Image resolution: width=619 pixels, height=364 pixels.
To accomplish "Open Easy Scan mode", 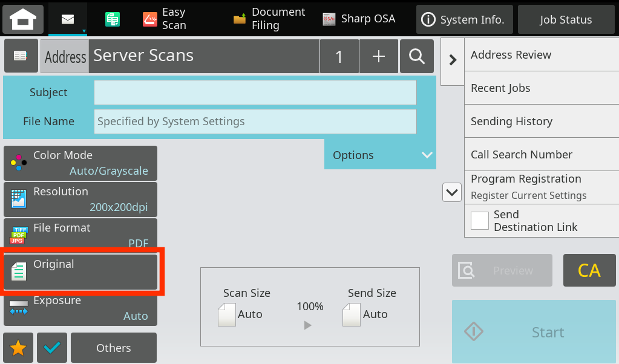I will pos(165,19).
